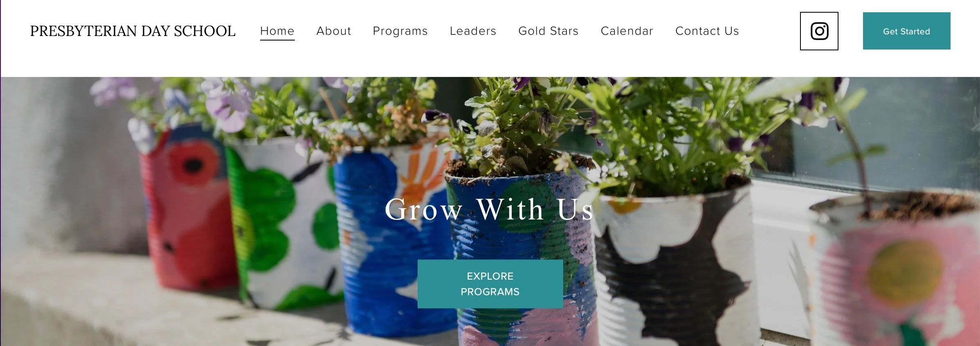
Task: Click the Presbyterian Day School site title
Action: 133,31
